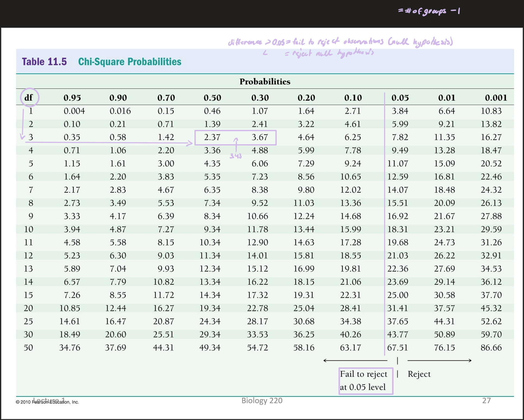
Task: Click the boxed value 2.37 in df 3 row
Action: click(212, 137)
